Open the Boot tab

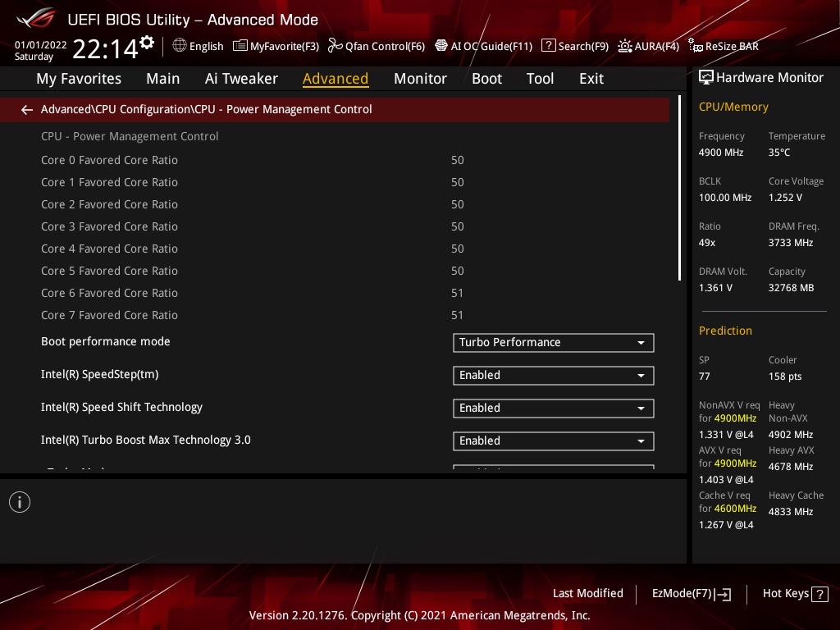[x=486, y=79]
